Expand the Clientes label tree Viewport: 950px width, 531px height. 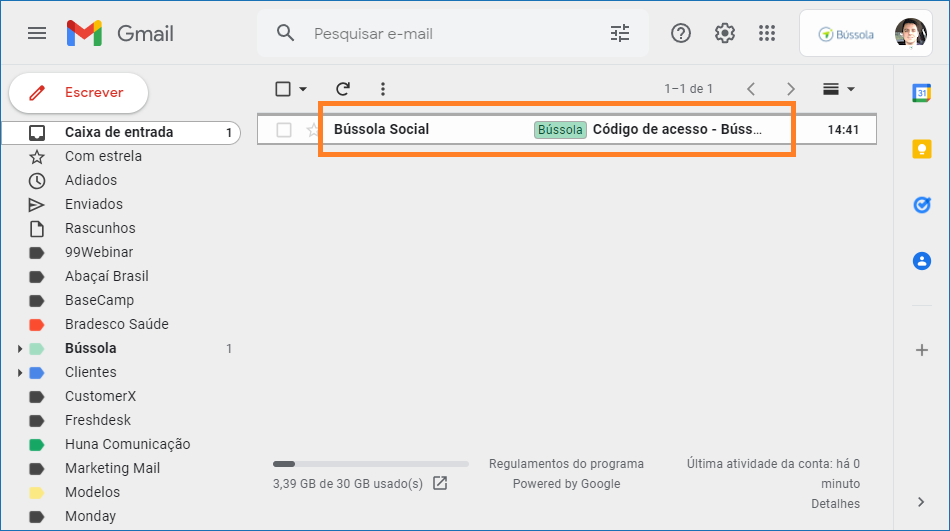(x=19, y=373)
